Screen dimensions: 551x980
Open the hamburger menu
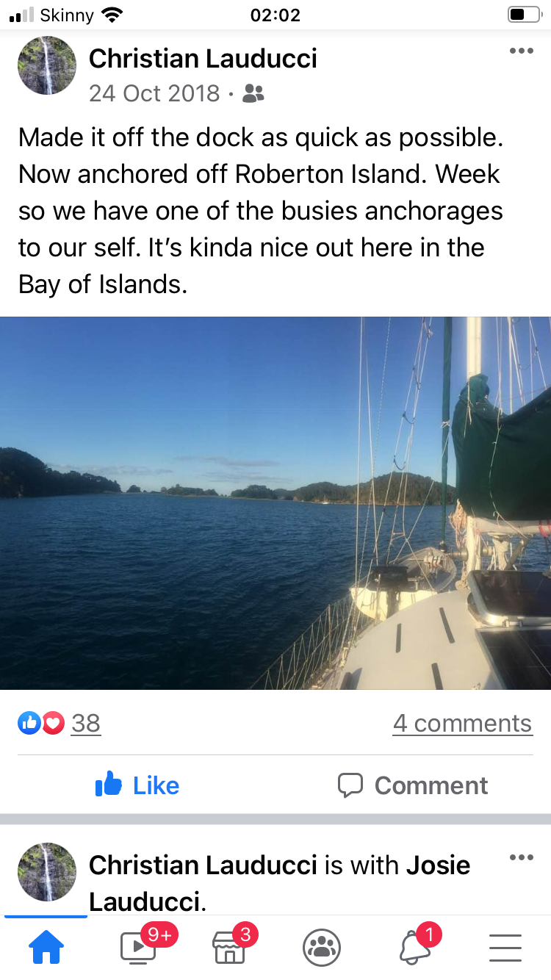pyautogui.click(x=505, y=948)
